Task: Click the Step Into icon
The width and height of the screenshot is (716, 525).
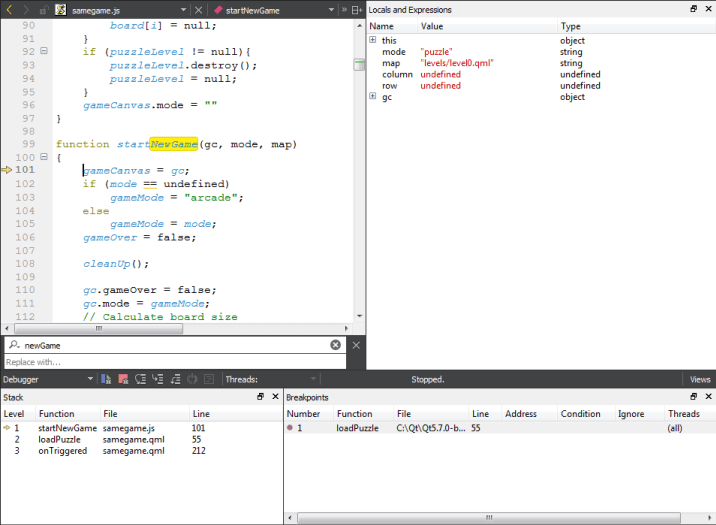Action: point(157,379)
